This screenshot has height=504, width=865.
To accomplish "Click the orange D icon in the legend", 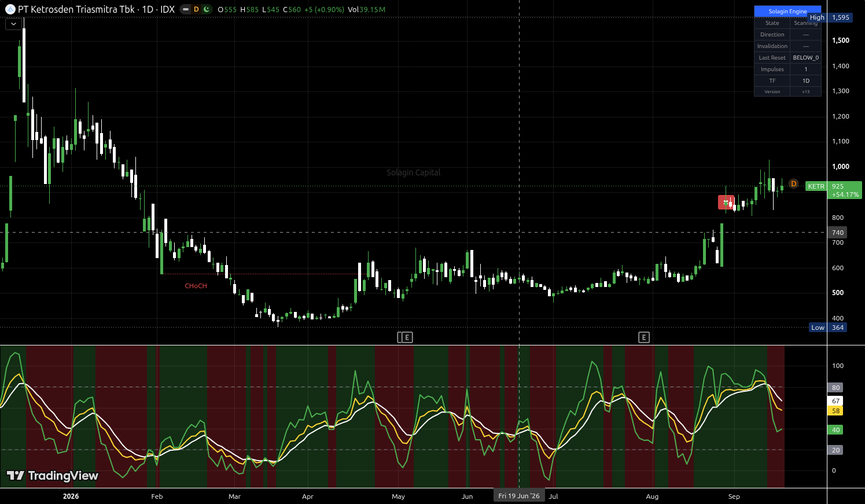I will click(196, 9).
